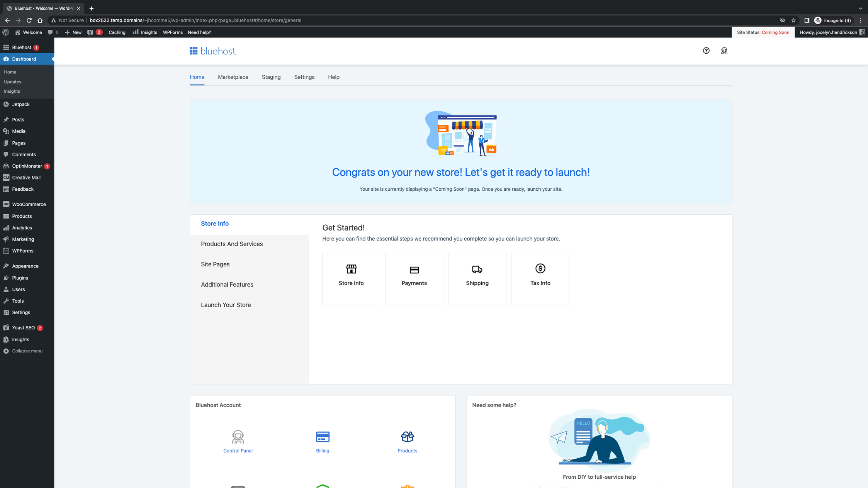Click the Incognito profile indicator
Viewport: 868px width, 488px height.
pos(832,20)
